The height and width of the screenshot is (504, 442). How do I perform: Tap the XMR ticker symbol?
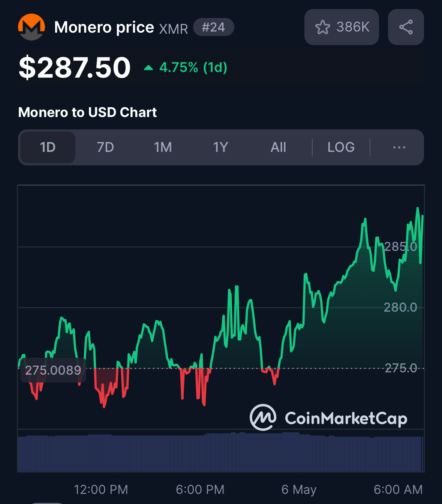pos(174,29)
